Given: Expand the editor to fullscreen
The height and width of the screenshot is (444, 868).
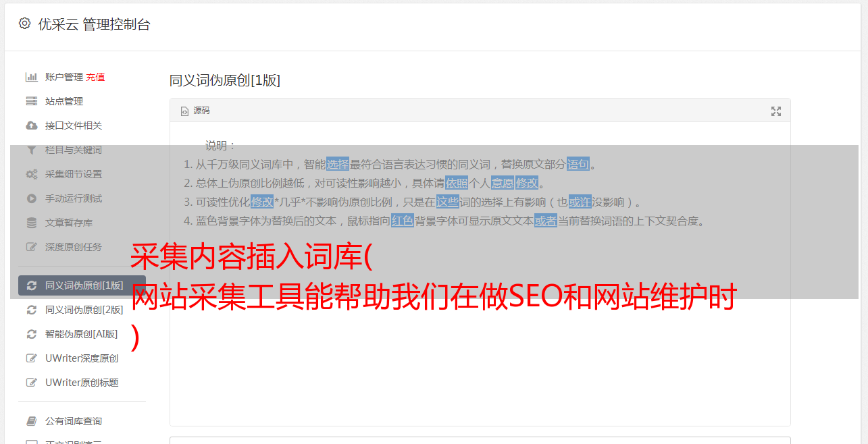Looking at the screenshot, I should 776,111.
